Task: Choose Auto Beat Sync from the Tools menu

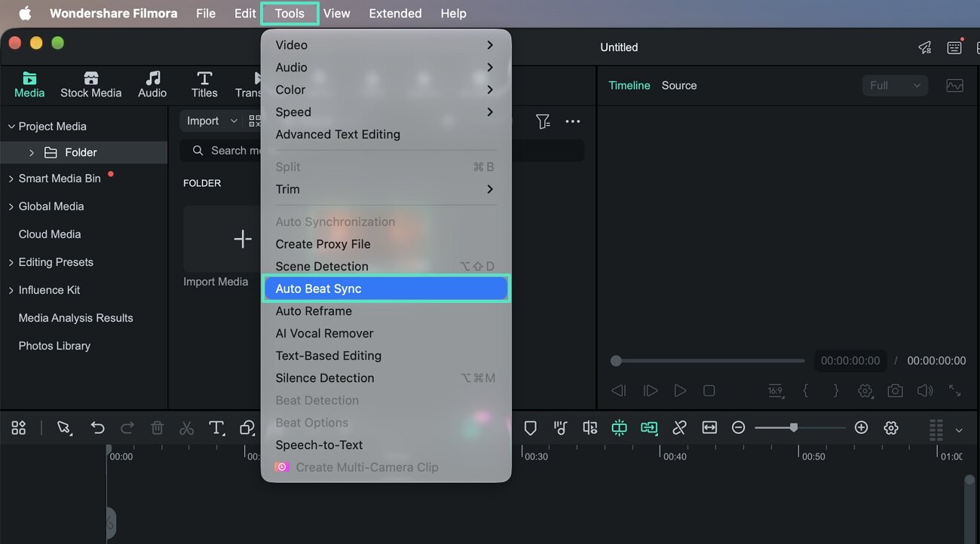Action: click(386, 289)
